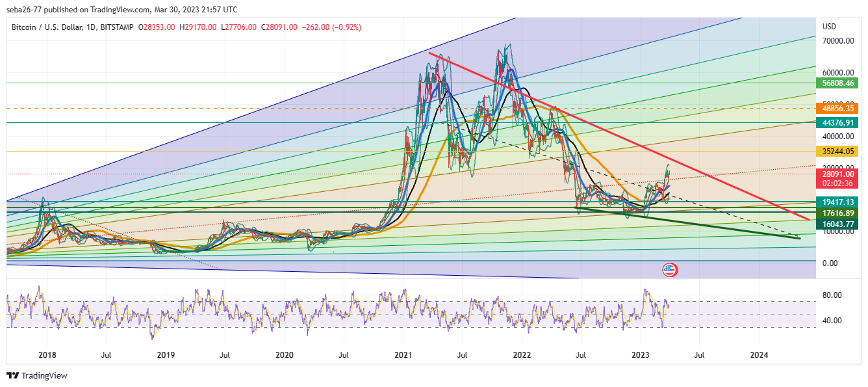Click the 2023 time axis label
The image size is (868, 387).
pyautogui.click(x=641, y=355)
